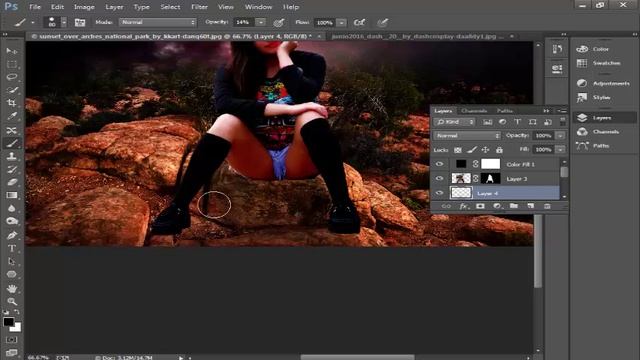640x360 pixels.
Task: Create a new layer
Action: click(x=530, y=207)
